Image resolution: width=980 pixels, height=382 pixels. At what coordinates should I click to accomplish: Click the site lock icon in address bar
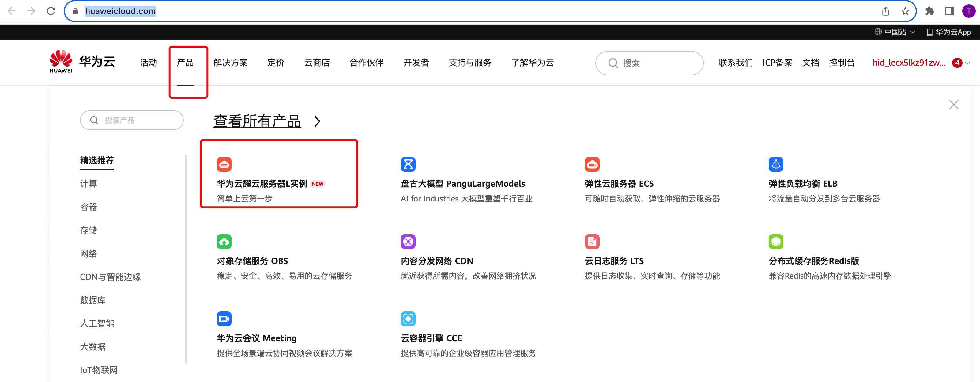tap(75, 11)
